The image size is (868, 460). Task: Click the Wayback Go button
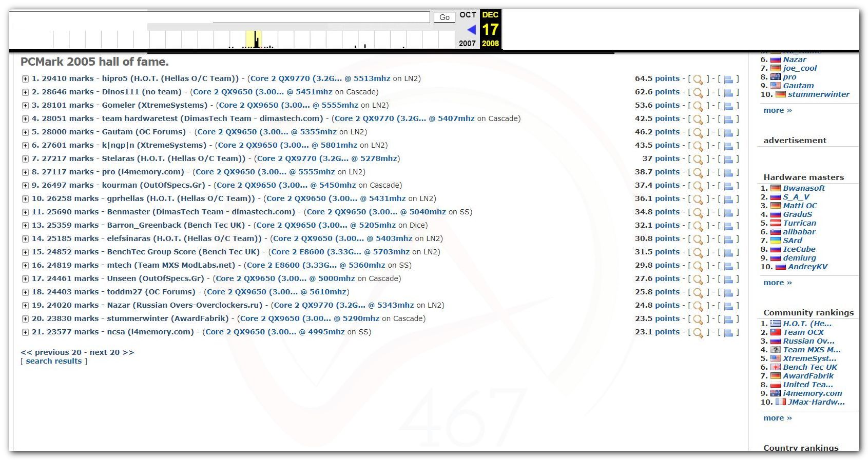point(445,17)
